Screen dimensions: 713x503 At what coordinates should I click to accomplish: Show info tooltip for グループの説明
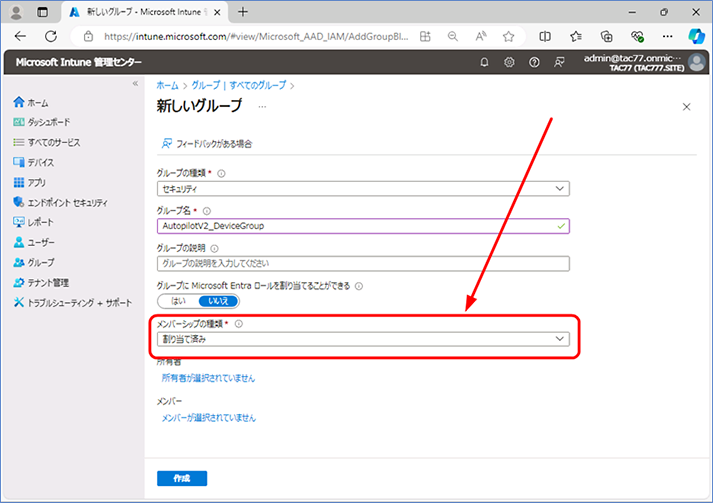pos(215,248)
